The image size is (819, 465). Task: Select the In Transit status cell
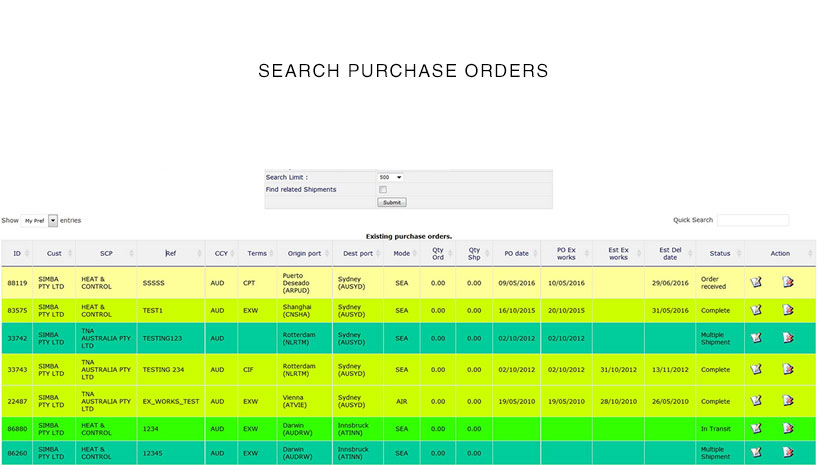720,429
